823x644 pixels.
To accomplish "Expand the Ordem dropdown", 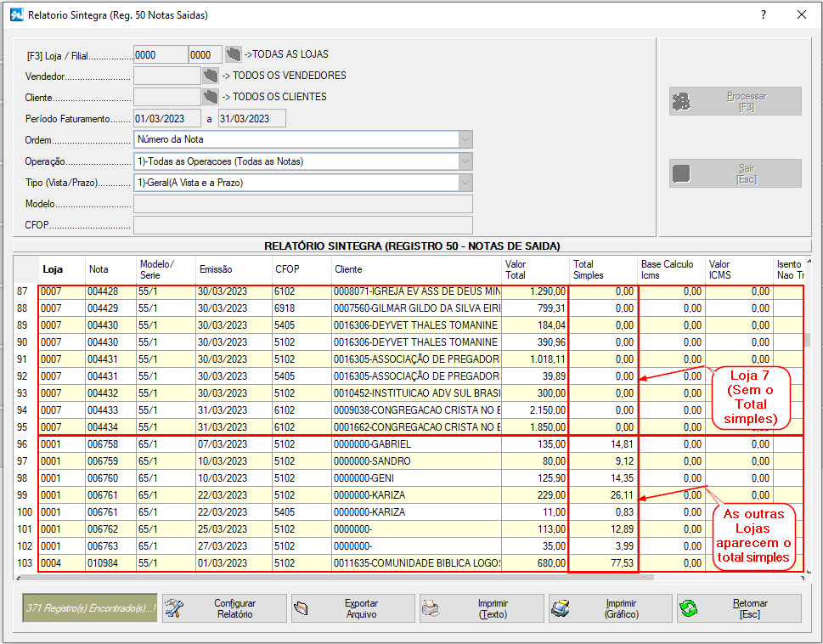I will (465, 139).
